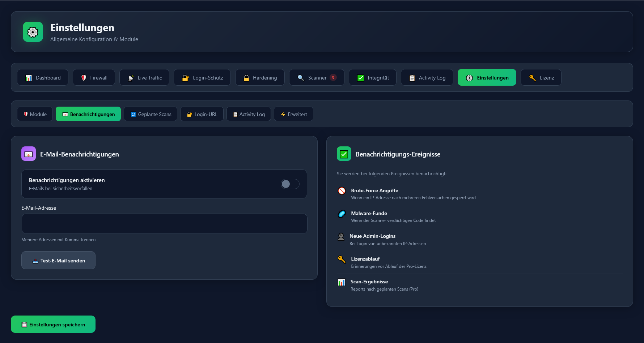Click the Lizenzablauf key icon
Image resolution: width=644 pixels, height=343 pixels.
tap(342, 259)
